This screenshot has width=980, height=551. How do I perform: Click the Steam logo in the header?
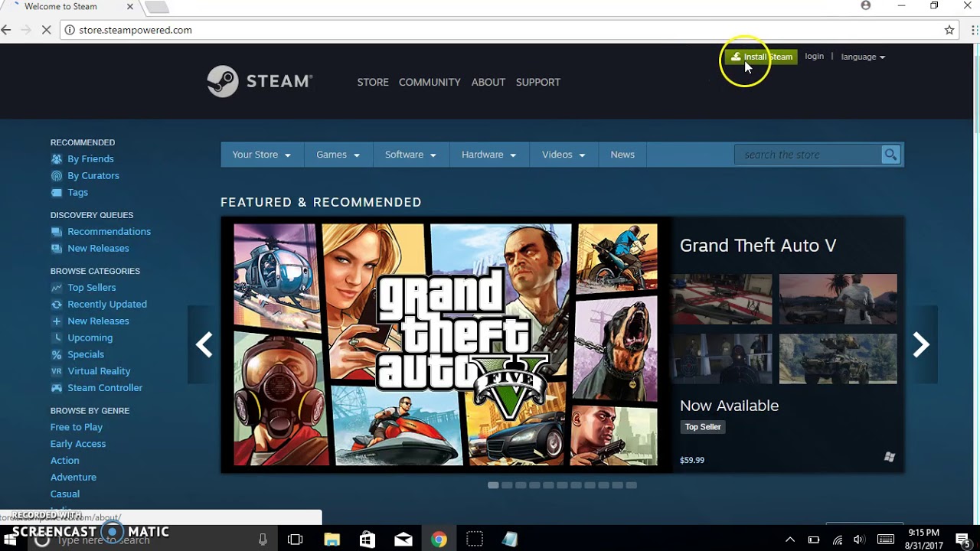[260, 81]
